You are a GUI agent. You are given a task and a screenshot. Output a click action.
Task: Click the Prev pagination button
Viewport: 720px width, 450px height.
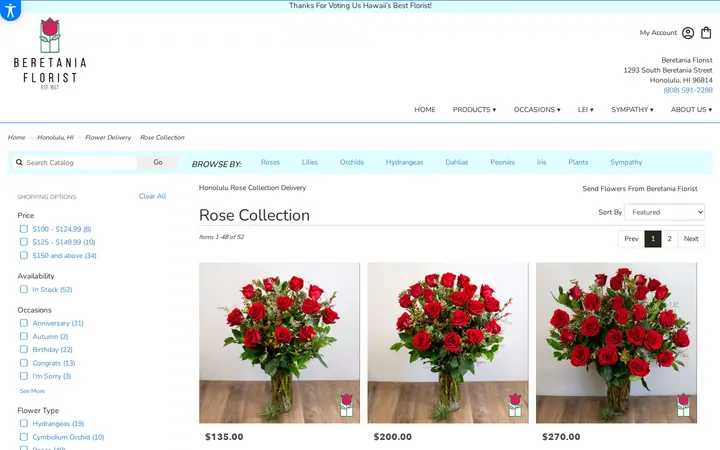tap(631, 239)
